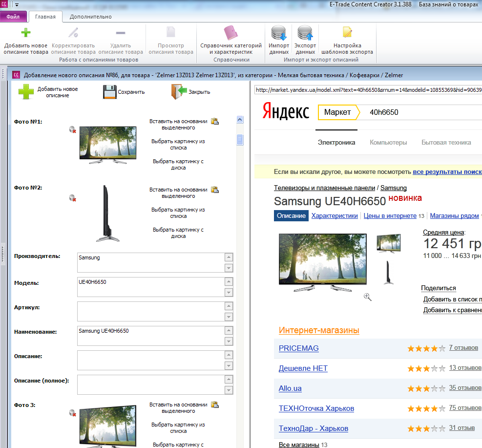Open the Характеристики link

coord(335,215)
